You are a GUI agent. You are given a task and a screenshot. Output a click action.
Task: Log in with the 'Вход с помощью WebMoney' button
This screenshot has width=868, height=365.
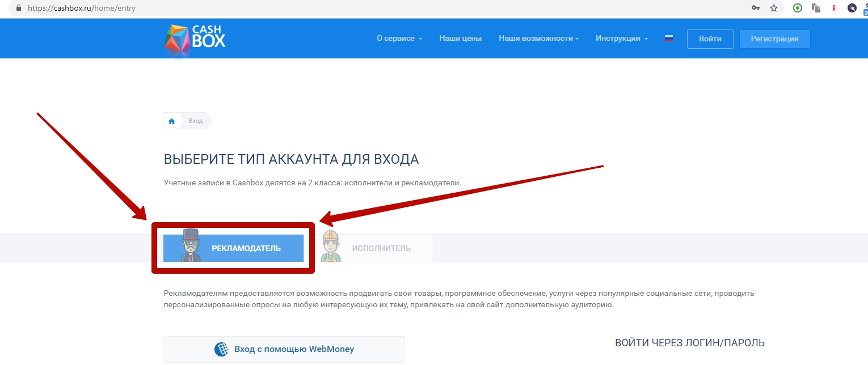284,349
